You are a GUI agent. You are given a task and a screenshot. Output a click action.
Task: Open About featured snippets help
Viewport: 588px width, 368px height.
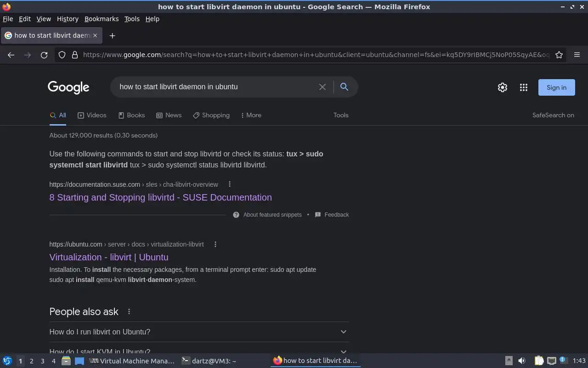coord(267,215)
